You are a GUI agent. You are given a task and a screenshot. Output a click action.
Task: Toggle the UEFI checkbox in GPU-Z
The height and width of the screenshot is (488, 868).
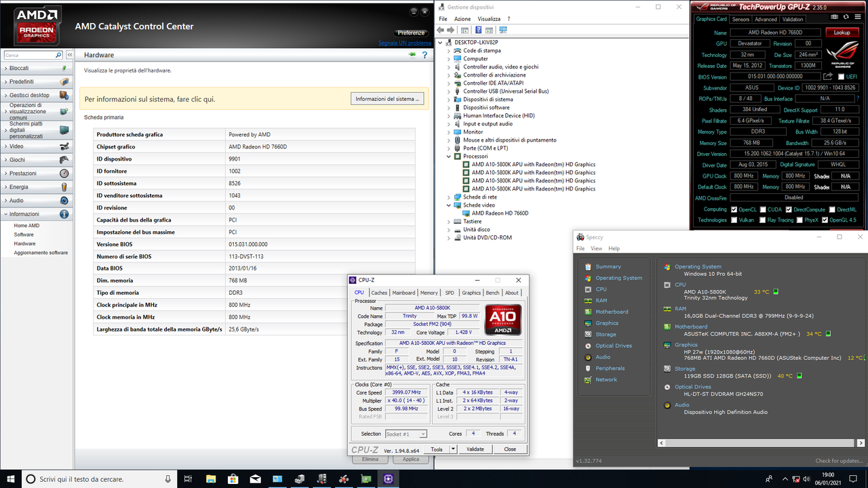[841, 77]
